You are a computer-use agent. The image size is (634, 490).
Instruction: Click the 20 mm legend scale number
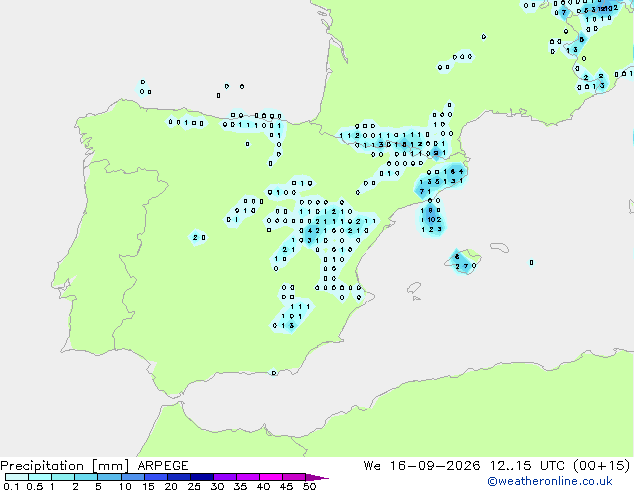(171, 486)
